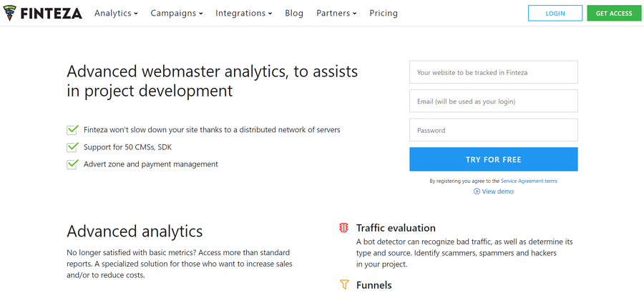Click the play icon beside View demo
Image resolution: width=644 pixels, height=293 pixels.
tap(477, 192)
